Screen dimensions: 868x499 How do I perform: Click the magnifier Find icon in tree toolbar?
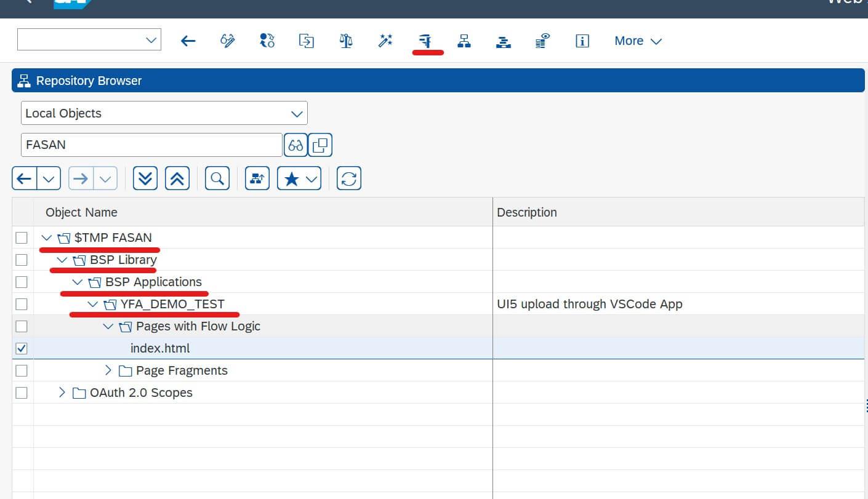pyautogui.click(x=217, y=178)
